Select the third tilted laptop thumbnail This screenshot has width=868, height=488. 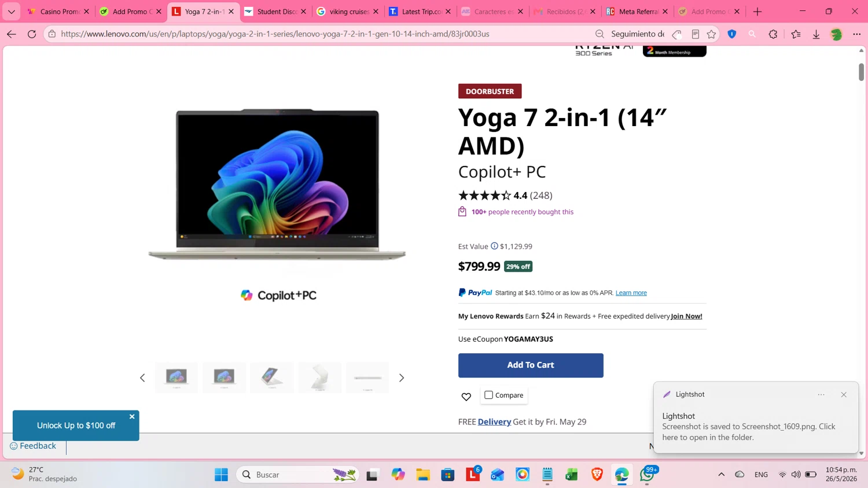click(272, 378)
